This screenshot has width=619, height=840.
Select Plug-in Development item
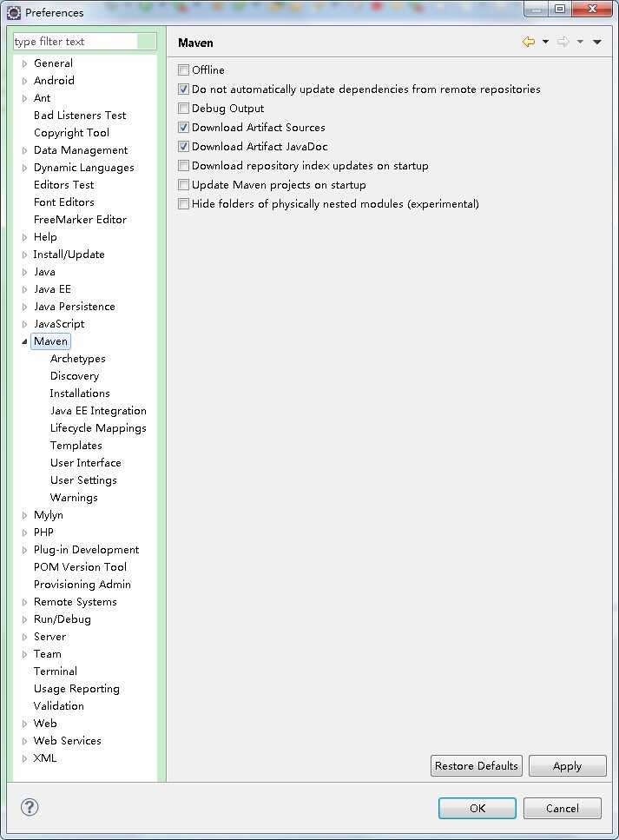click(86, 550)
